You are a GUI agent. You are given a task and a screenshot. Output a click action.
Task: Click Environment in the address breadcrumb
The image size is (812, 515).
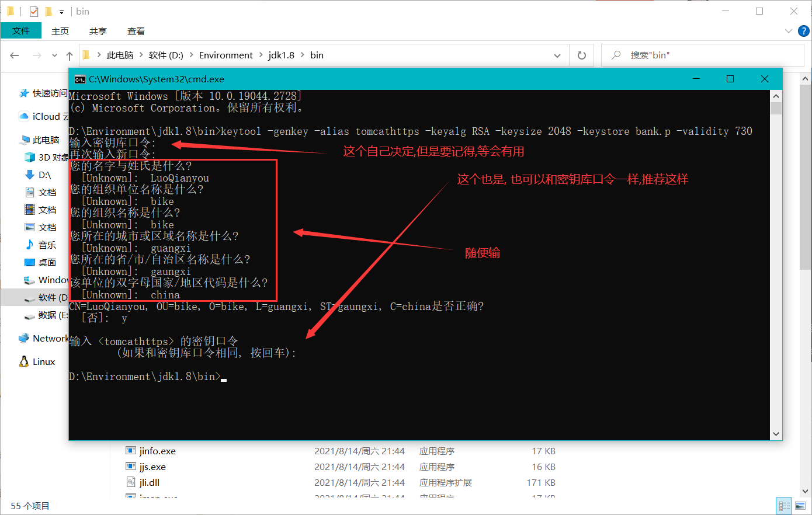[226, 55]
